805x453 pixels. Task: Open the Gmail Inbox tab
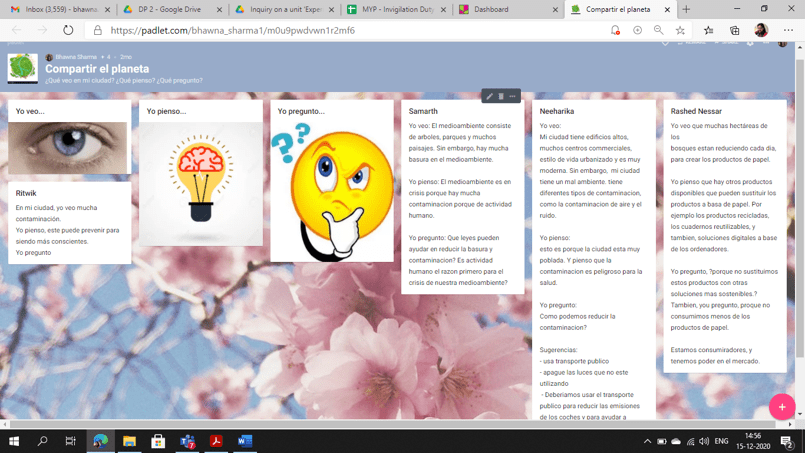tap(55, 9)
